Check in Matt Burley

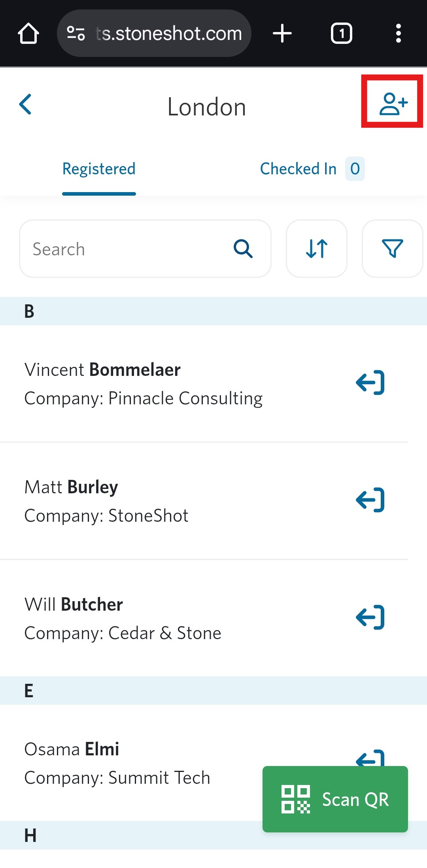[370, 500]
